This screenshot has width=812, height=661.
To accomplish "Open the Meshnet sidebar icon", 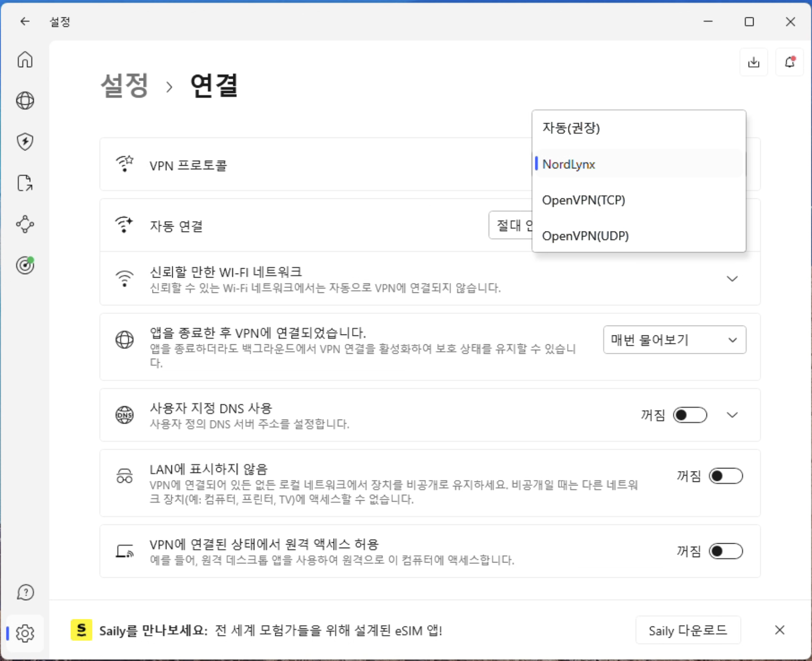I will 25,224.
